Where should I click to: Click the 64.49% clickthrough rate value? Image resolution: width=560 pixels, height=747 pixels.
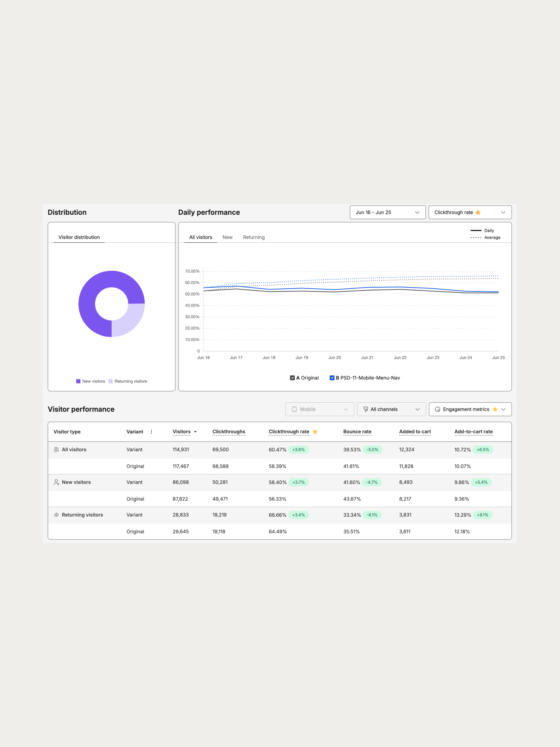click(278, 532)
